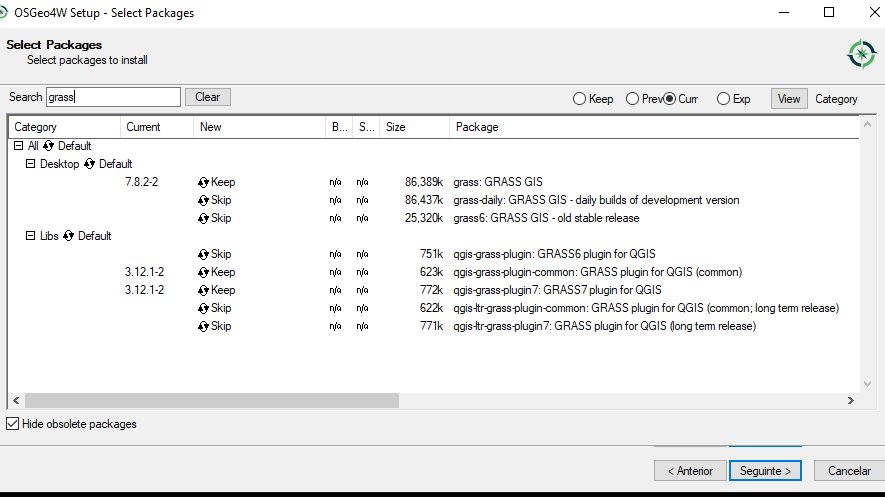Select 'qgis-grass-plugin7: GRASS7 plugin for QGIS' text

click(x=557, y=291)
